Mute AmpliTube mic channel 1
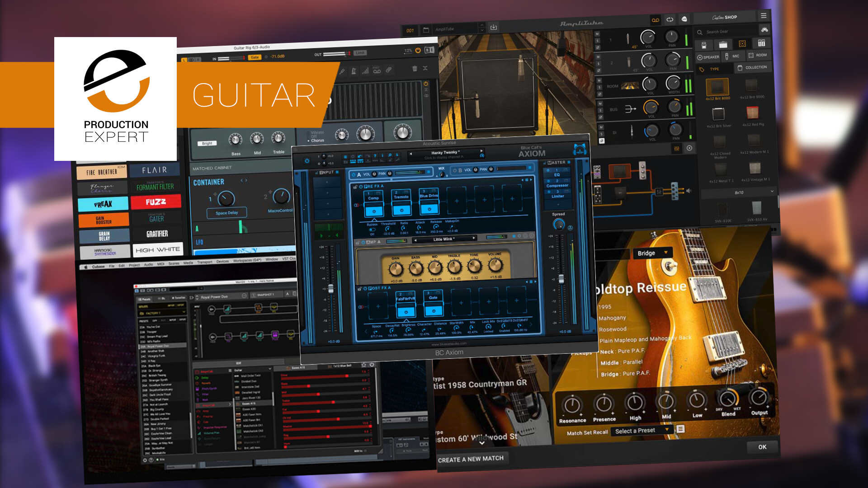This screenshot has width=868, height=488. click(x=597, y=34)
